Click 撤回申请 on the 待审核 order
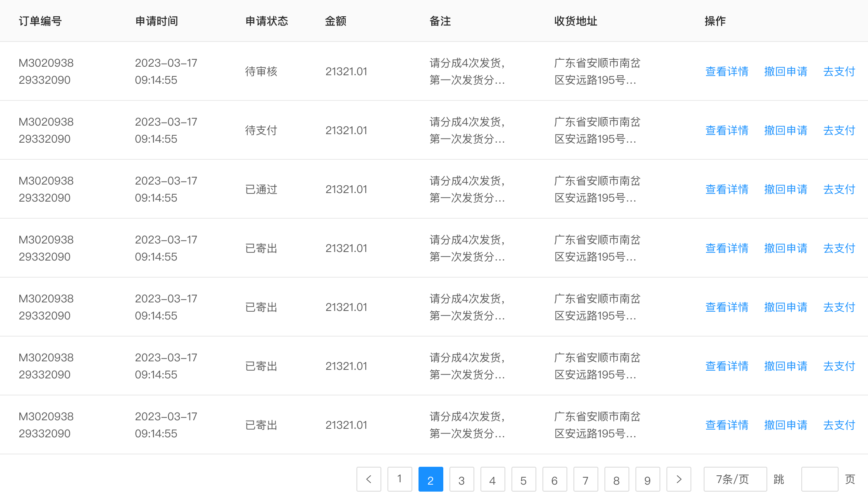Image resolution: width=868 pixels, height=504 pixels. coord(785,71)
